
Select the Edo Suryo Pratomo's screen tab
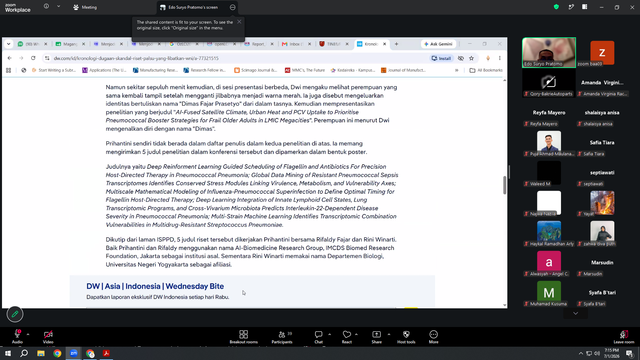pyautogui.click(x=194, y=7)
